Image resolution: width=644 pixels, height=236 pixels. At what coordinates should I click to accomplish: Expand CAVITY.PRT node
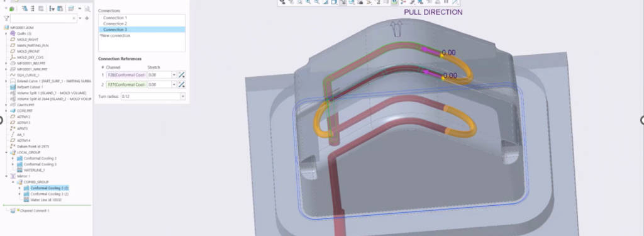point(6,105)
